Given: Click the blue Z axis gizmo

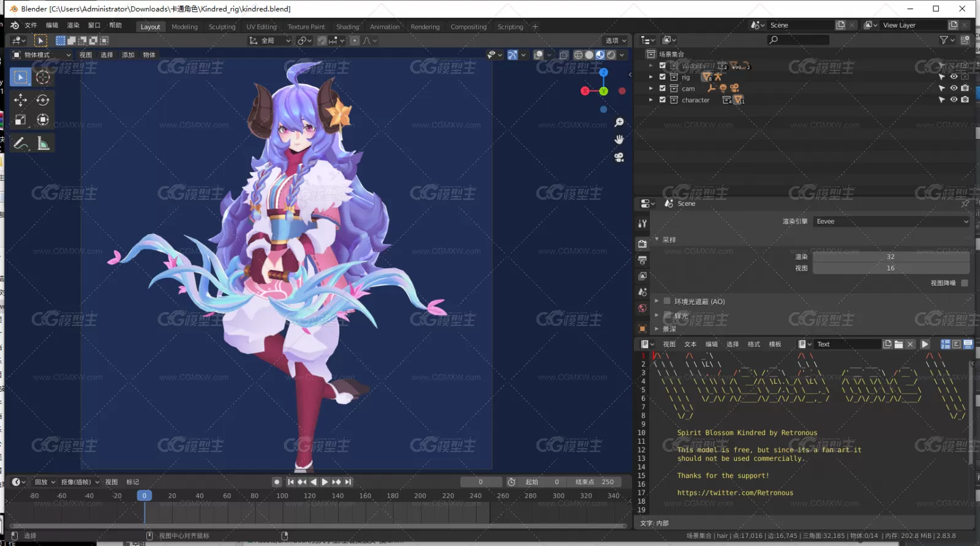Looking at the screenshot, I should [603, 72].
